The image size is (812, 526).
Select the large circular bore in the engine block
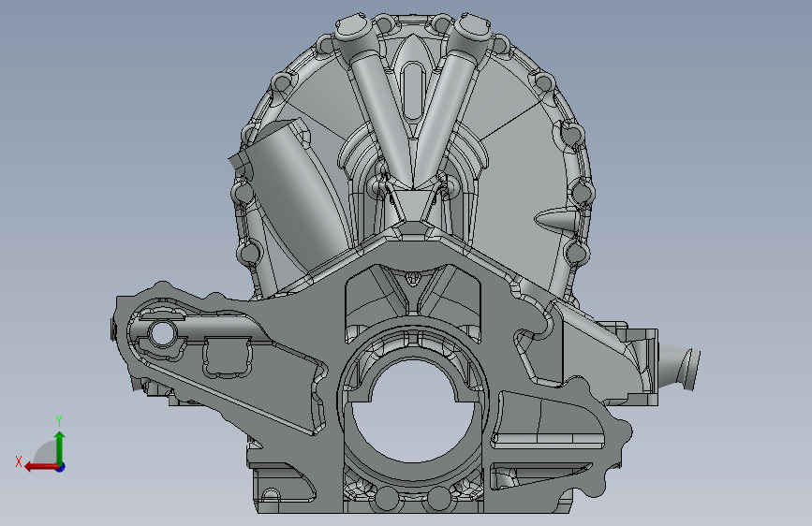tap(413, 412)
